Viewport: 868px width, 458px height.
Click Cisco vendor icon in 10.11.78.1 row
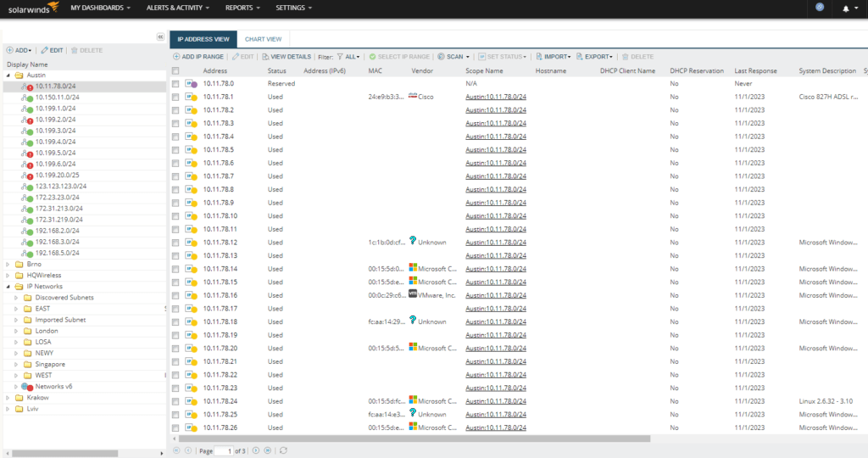click(413, 96)
